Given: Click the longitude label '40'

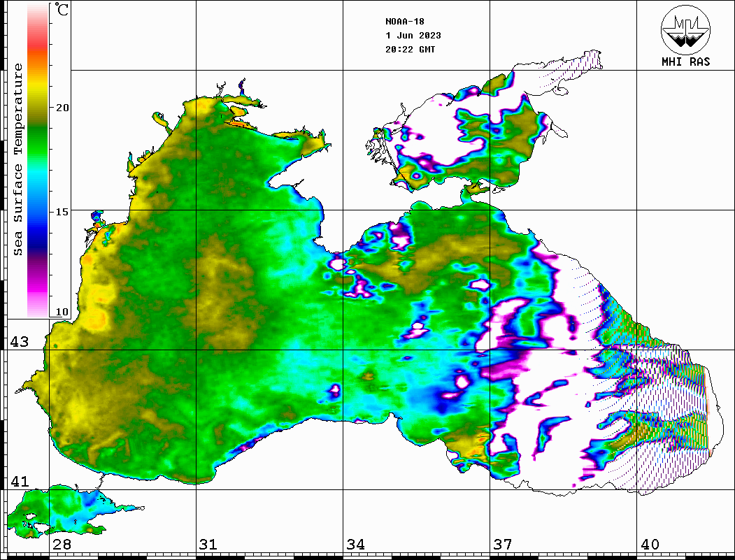Looking at the screenshot, I should (x=650, y=544).
